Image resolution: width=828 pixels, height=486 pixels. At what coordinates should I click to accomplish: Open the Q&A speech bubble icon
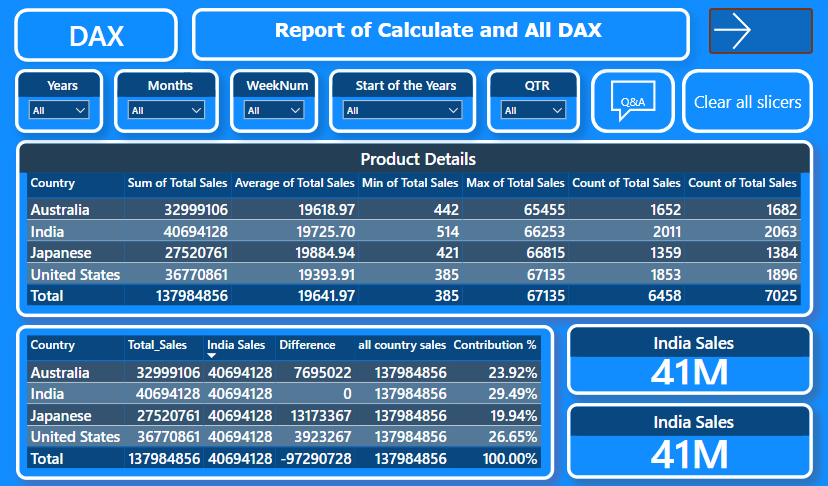633,101
